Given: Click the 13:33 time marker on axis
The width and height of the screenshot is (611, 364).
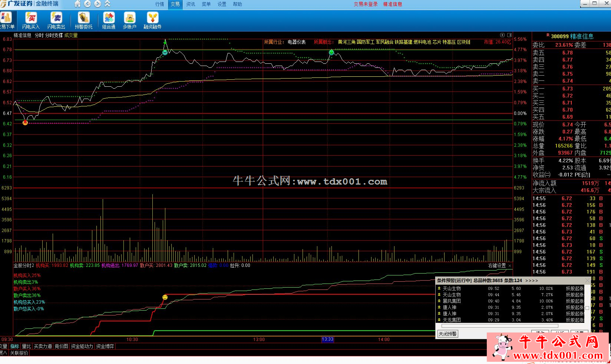Looking at the screenshot, I should pos(327,339).
